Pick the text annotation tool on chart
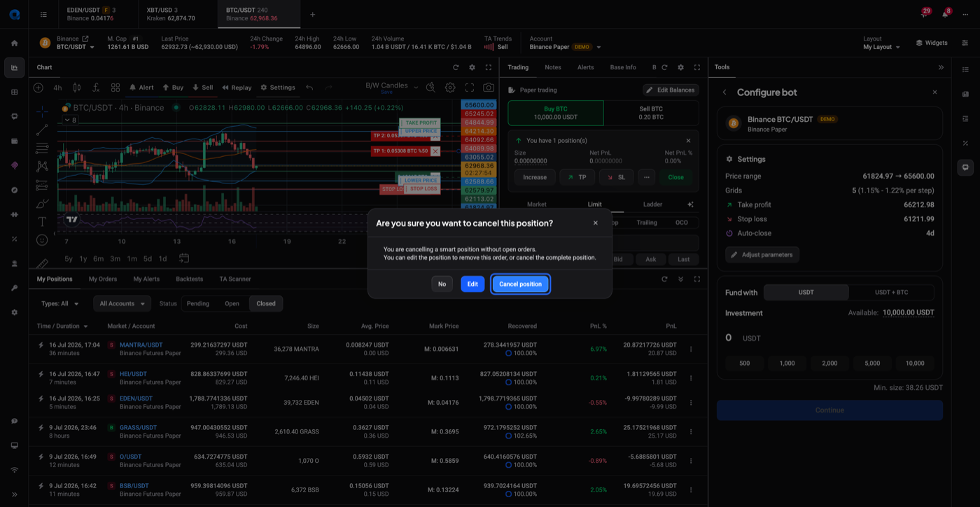Image resolution: width=980 pixels, height=507 pixels. 42,221
